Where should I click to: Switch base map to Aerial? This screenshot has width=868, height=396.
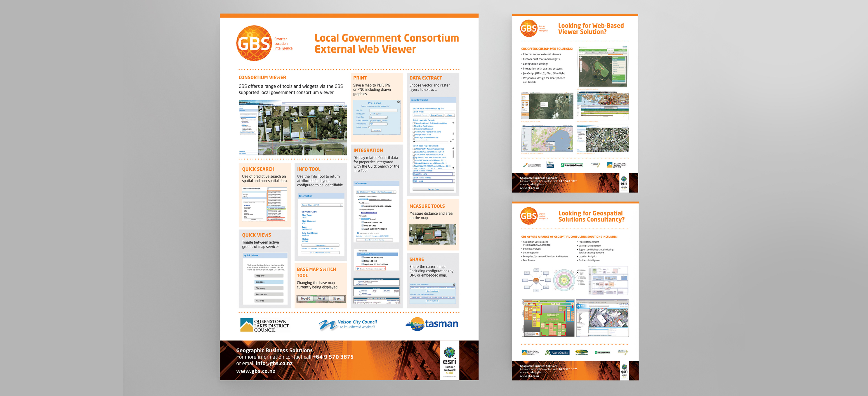coord(321,298)
